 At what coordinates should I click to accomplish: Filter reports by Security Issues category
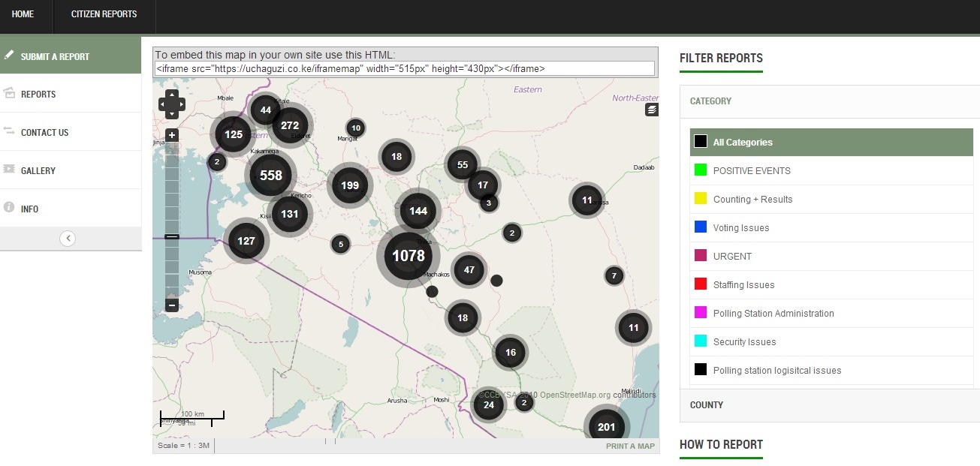click(744, 341)
